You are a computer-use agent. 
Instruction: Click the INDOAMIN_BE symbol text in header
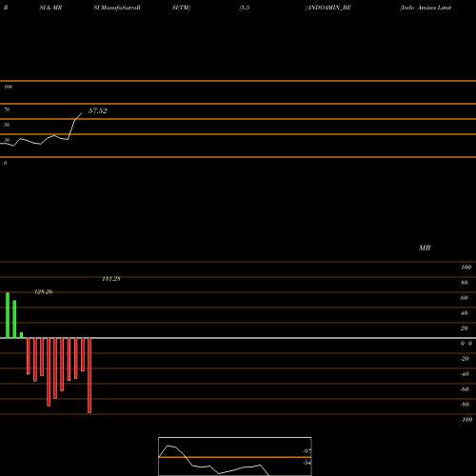click(x=329, y=8)
